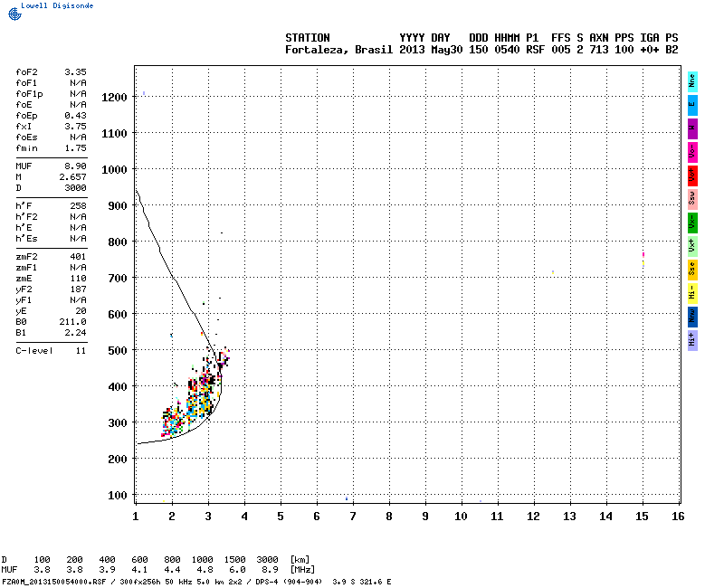Click the Lowell Digisonde globe logo
Screen dimensions: 724x588
tap(14, 14)
